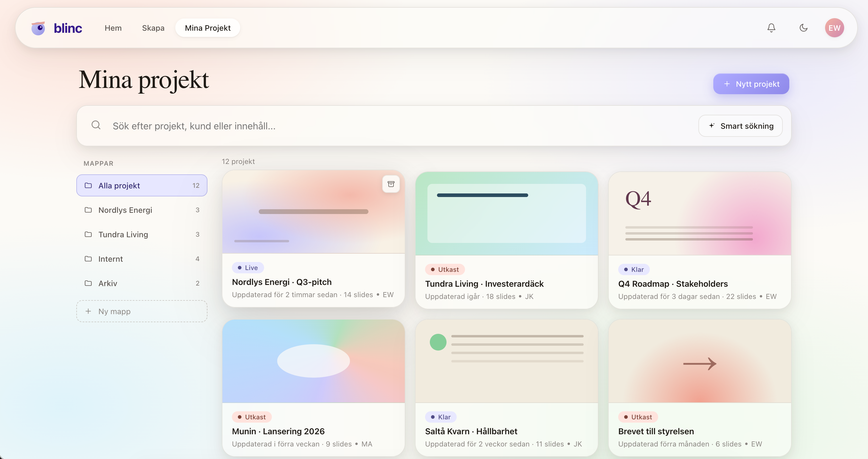The width and height of the screenshot is (868, 459).
Task: Click the Live status badge
Action: 248,268
